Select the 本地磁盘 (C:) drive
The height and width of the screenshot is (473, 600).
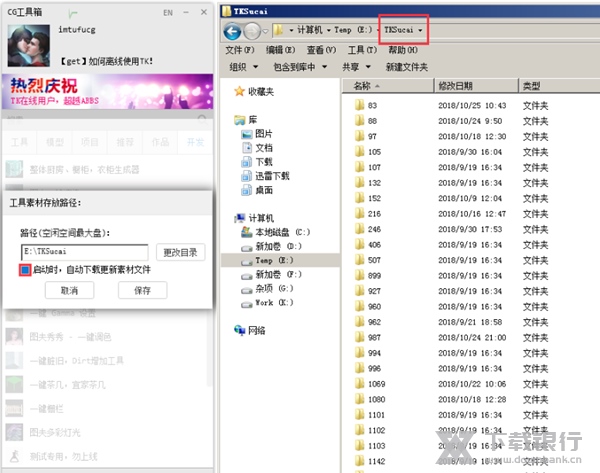pyautogui.click(x=276, y=232)
